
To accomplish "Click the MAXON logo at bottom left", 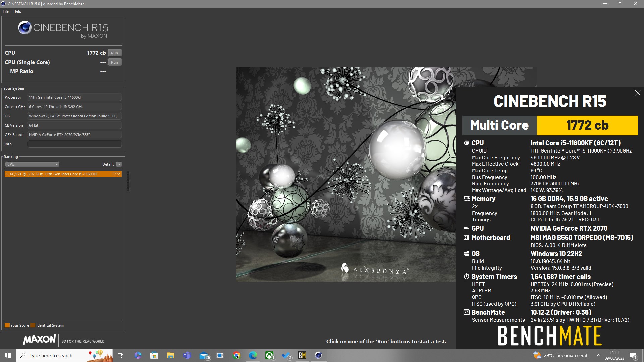I will [39, 340].
